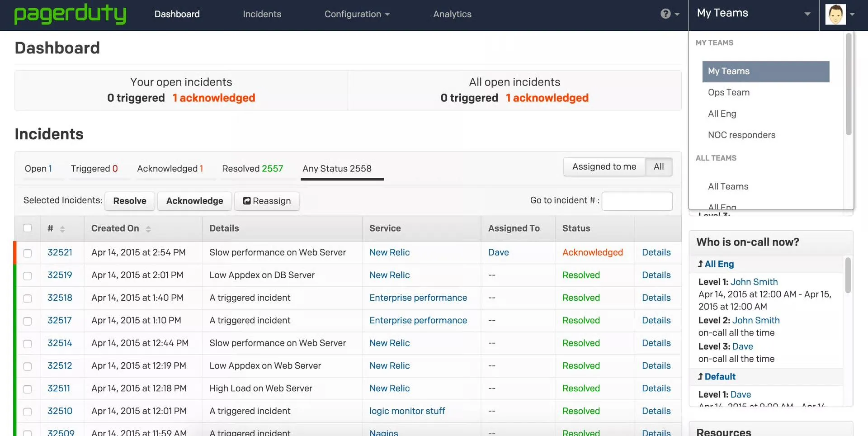Click the Reassign button
This screenshot has width=868, height=436.
267,201
